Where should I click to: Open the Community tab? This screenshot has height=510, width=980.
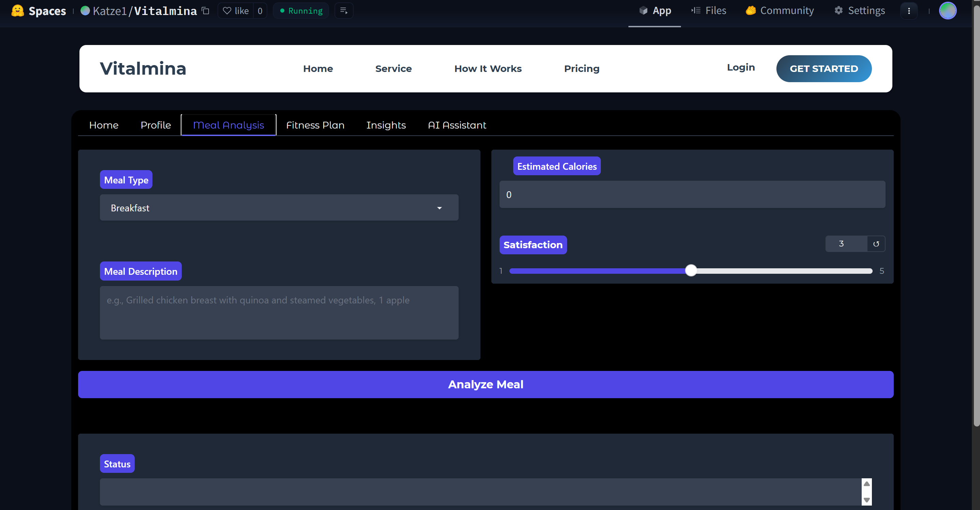click(x=779, y=11)
